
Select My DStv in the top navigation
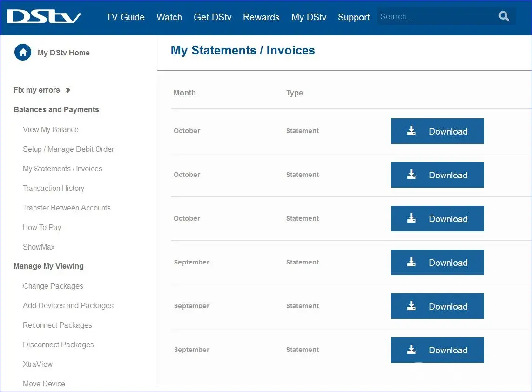point(309,17)
